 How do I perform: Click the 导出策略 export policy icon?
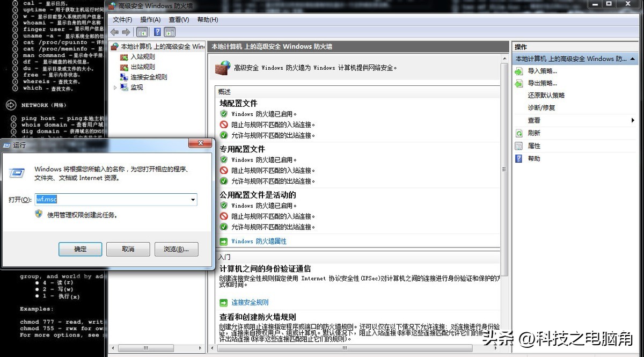point(518,84)
